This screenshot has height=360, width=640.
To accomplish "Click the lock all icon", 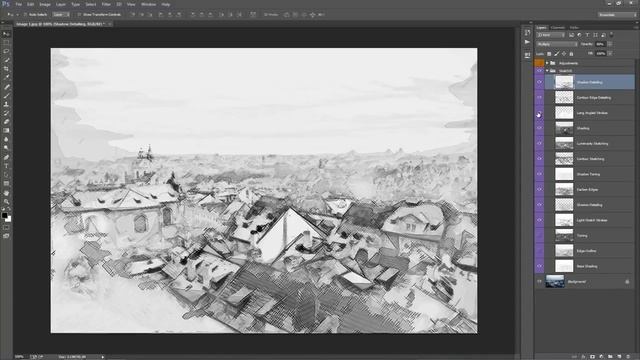I will [x=571, y=53].
